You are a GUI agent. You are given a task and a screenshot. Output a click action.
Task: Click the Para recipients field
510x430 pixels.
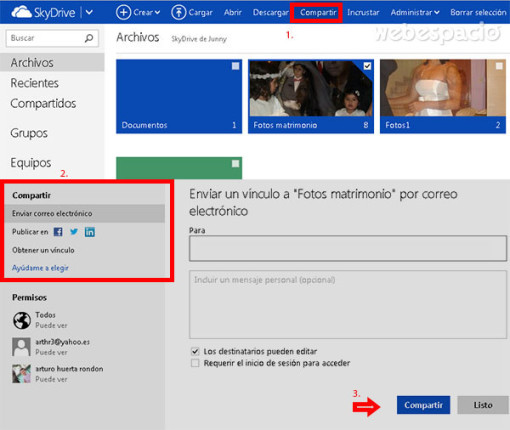click(x=348, y=248)
